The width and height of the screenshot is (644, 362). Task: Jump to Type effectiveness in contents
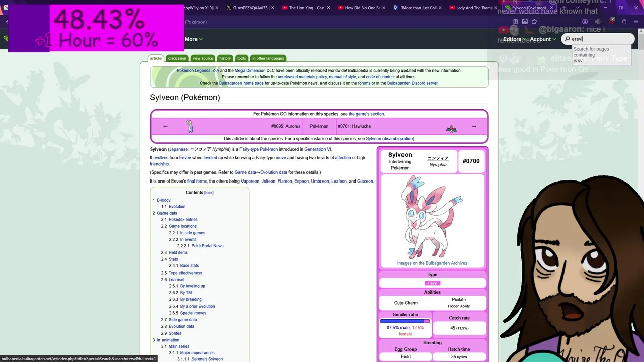tap(185, 273)
